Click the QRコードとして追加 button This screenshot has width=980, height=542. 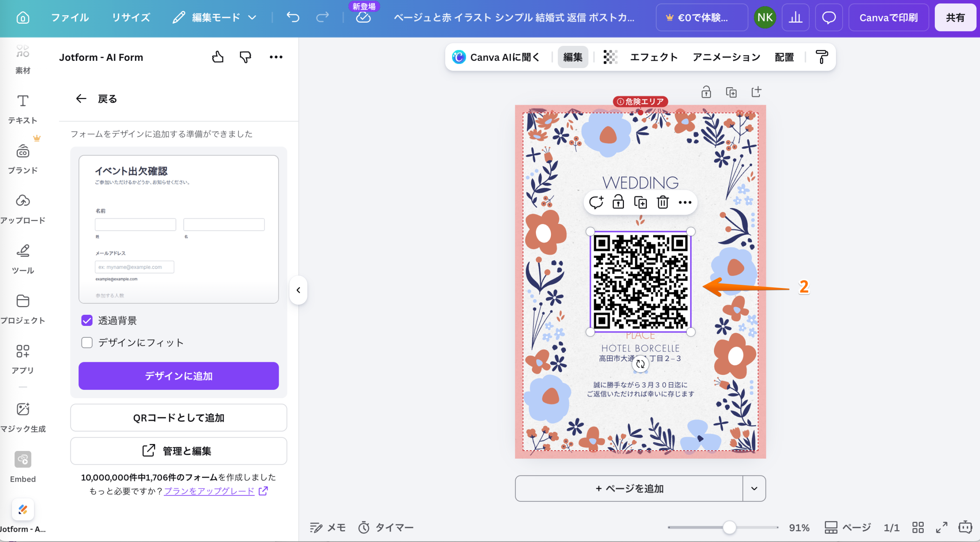click(x=179, y=418)
